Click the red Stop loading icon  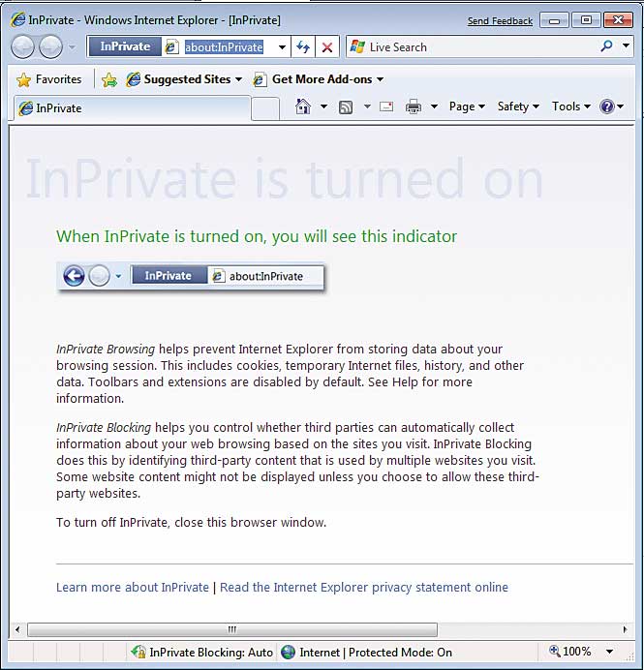click(x=327, y=47)
